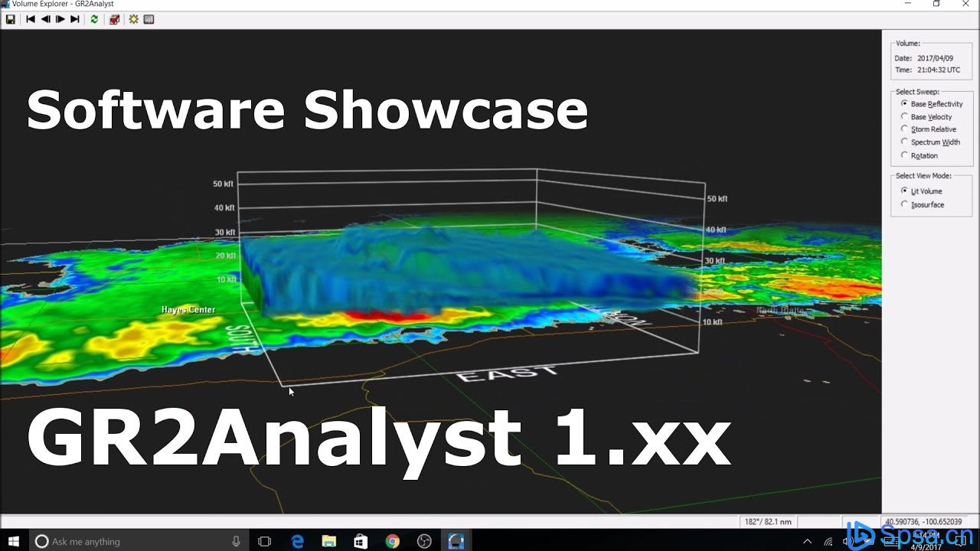This screenshot has width=980, height=551.
Task: Select the Storm Relative sweep
Action: [x=929, y=129]
